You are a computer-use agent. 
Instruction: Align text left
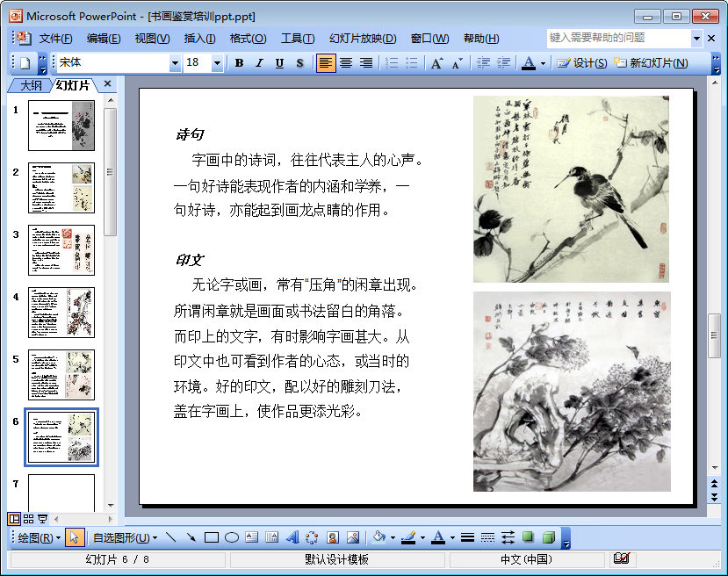(325, 63)
